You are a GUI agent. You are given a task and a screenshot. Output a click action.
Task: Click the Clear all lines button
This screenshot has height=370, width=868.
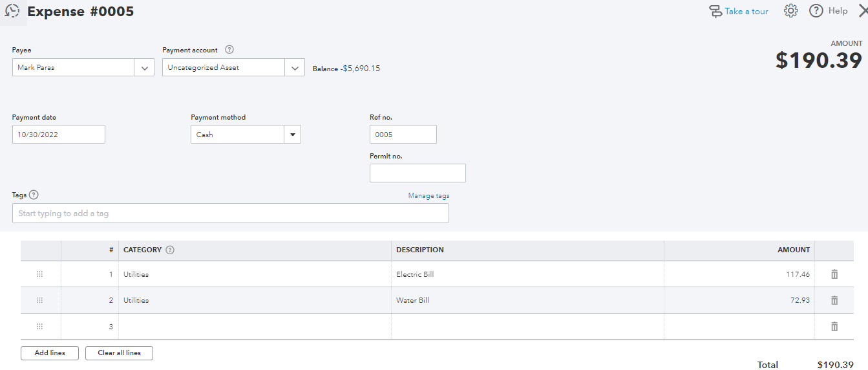(119, 353)
